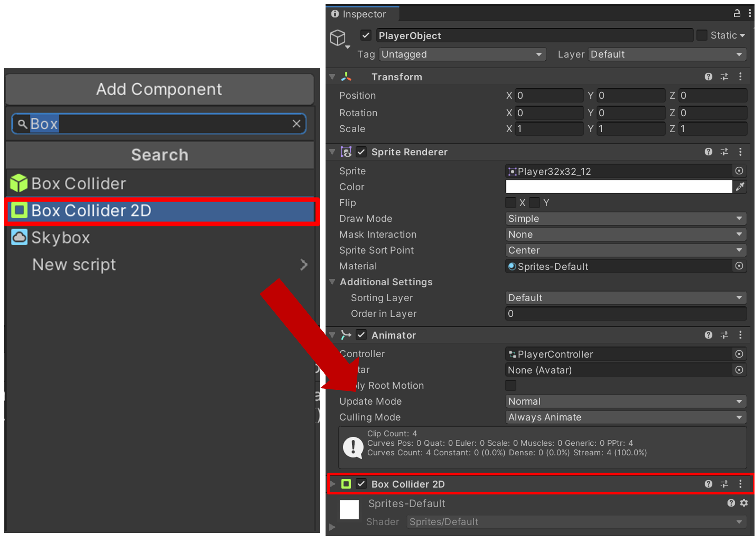Image resolution: width=756 pixels, height=538 pixels.
Task: Open Sprite Renderer preset settings icon
Action: coord(724,152)
